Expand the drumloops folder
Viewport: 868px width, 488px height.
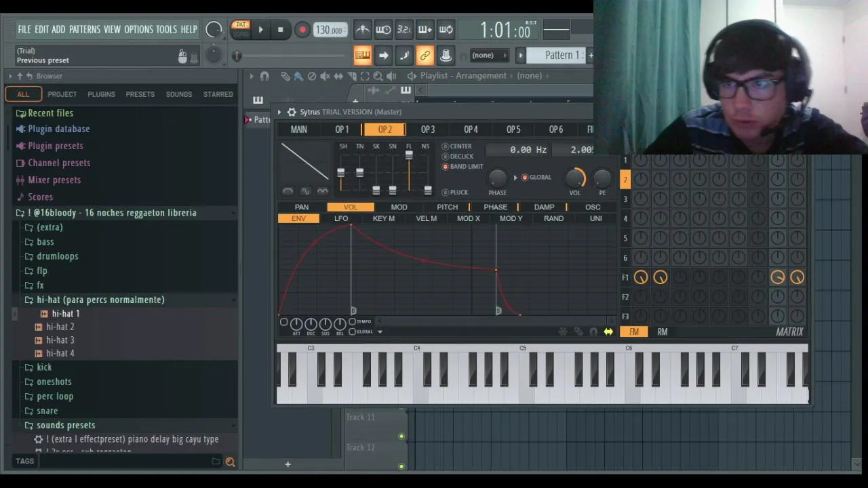click(57, 256)
